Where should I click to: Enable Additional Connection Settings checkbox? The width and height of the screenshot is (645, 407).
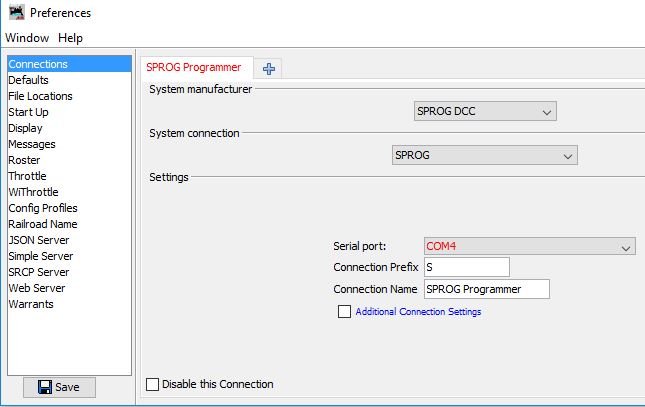[x=344, y=312]
